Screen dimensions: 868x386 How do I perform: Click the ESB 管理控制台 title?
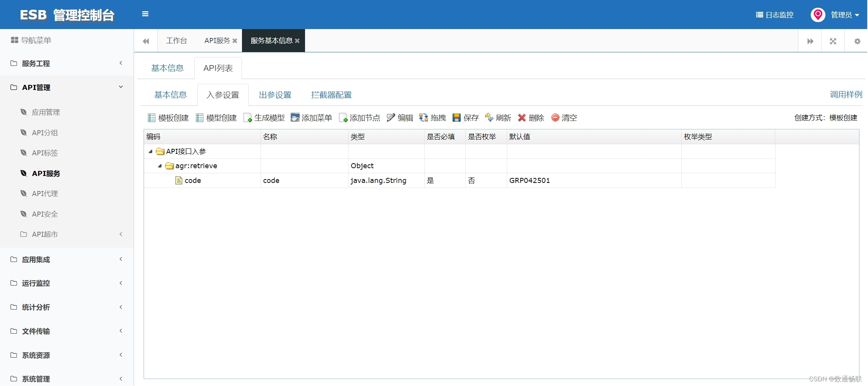[67, 15]
